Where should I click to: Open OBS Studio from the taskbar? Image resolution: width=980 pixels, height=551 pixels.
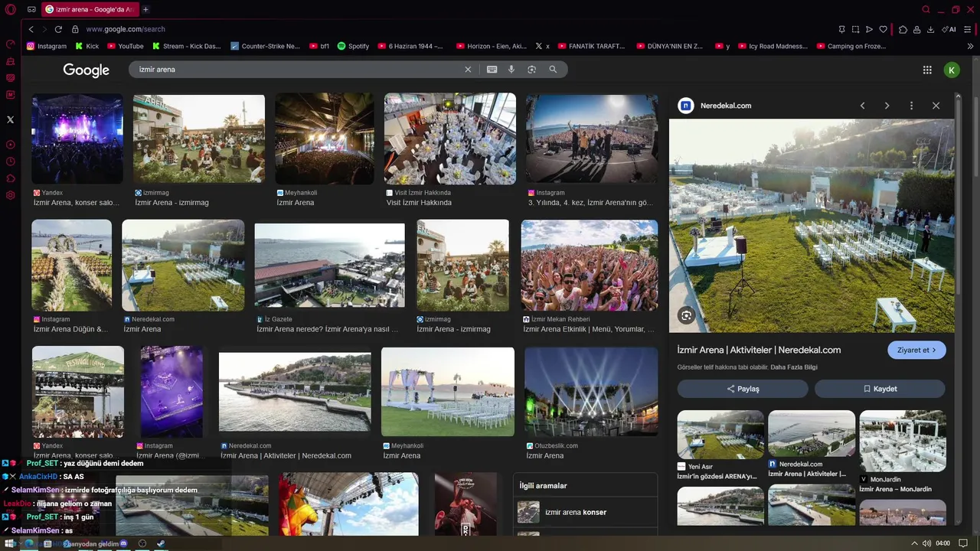coord(142,543)
